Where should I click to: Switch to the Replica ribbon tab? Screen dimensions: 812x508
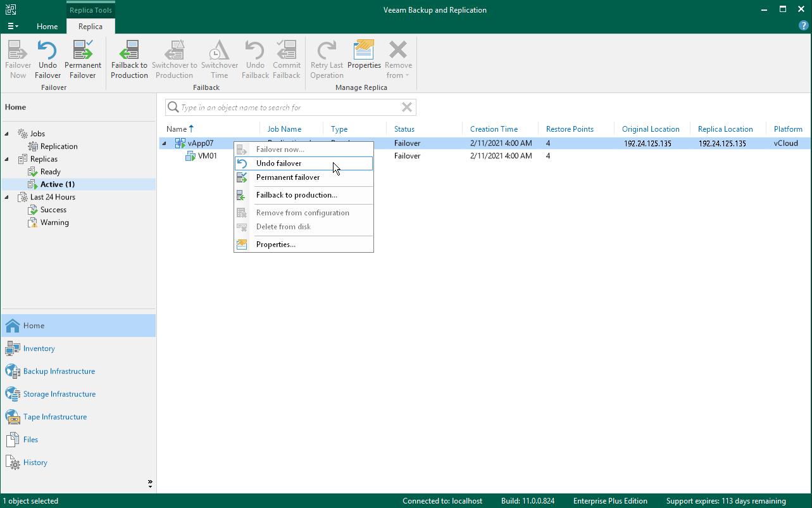(x=91, y=27)
